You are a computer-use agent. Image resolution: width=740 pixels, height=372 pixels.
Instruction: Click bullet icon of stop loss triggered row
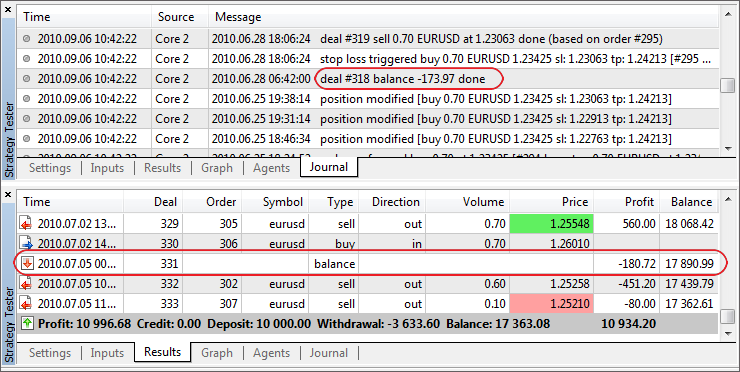(x=26, y=59)
